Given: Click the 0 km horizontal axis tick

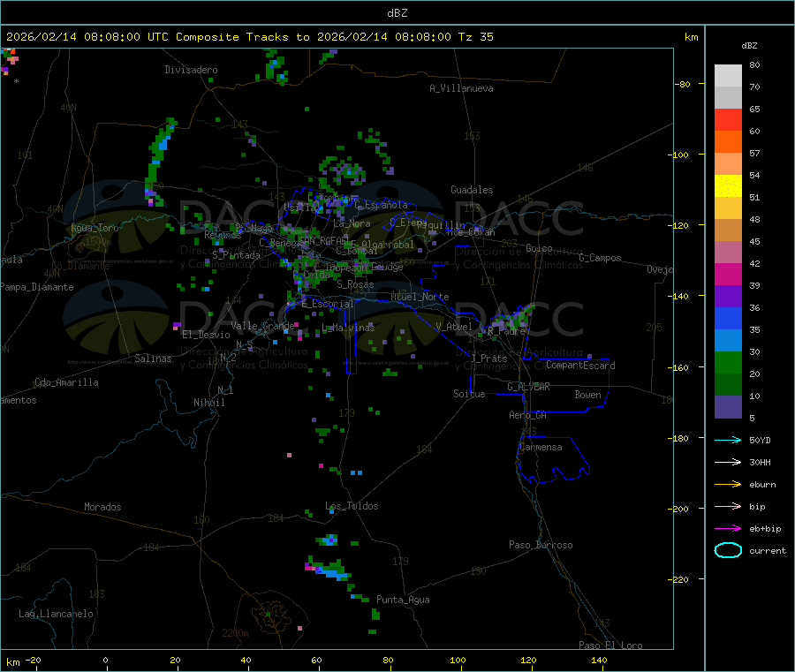Looking at the screenshot, I should click(x=105, y=660).
